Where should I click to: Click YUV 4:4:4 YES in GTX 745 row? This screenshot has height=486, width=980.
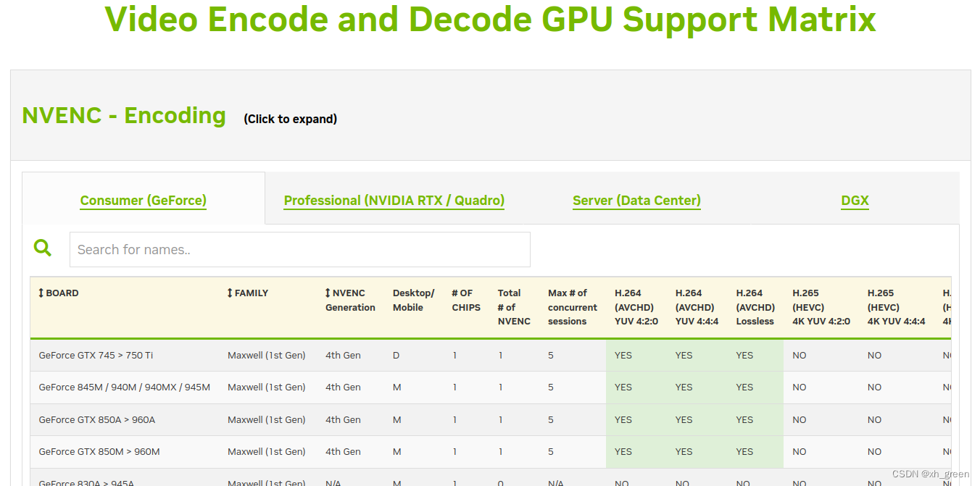[684, 356]
